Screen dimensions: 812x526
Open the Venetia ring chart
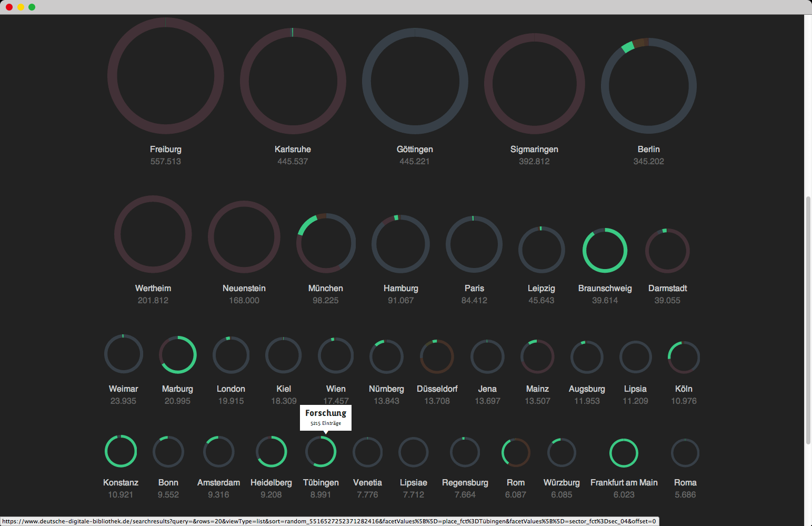pyautogui.click(x=367, y=452)
